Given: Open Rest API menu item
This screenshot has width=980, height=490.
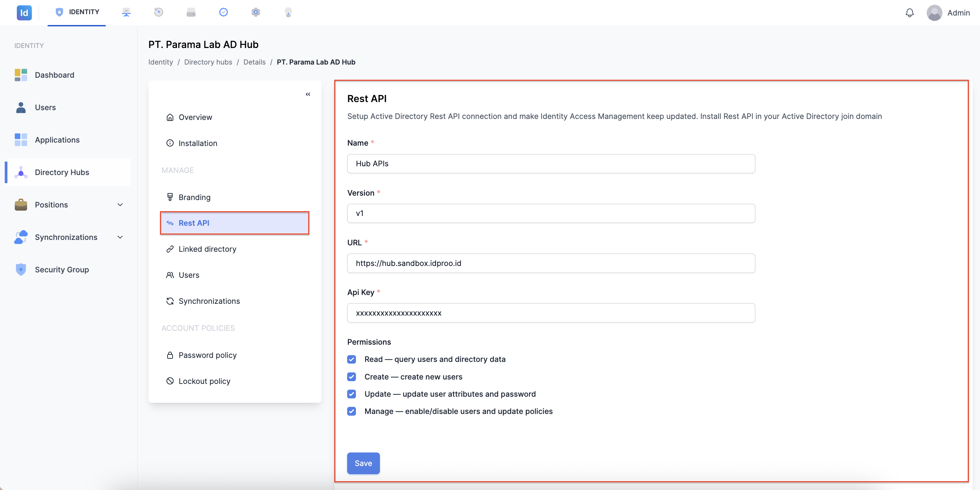Looking at the screenshot, I should pyautogui.click(x=234, y=223).
